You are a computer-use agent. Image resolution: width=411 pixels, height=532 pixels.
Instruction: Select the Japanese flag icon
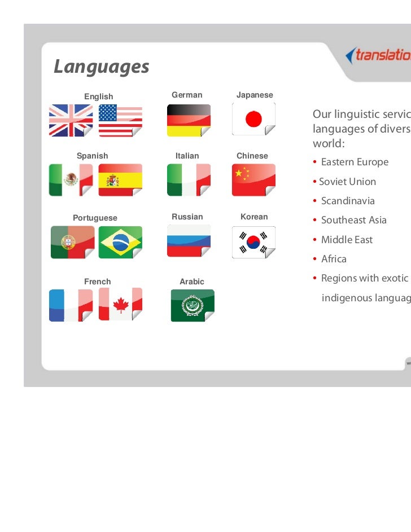(x=253, y=119)
